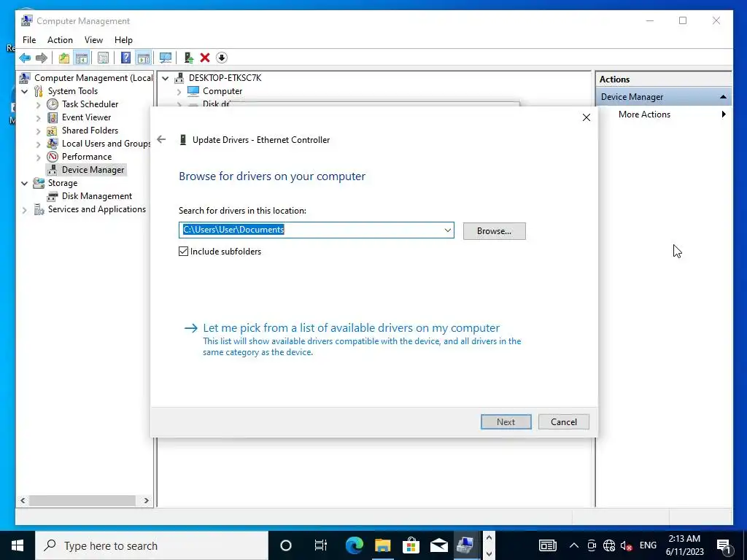Open News and interests taskbar icon

pyautogui.click(x=547, y=545)
